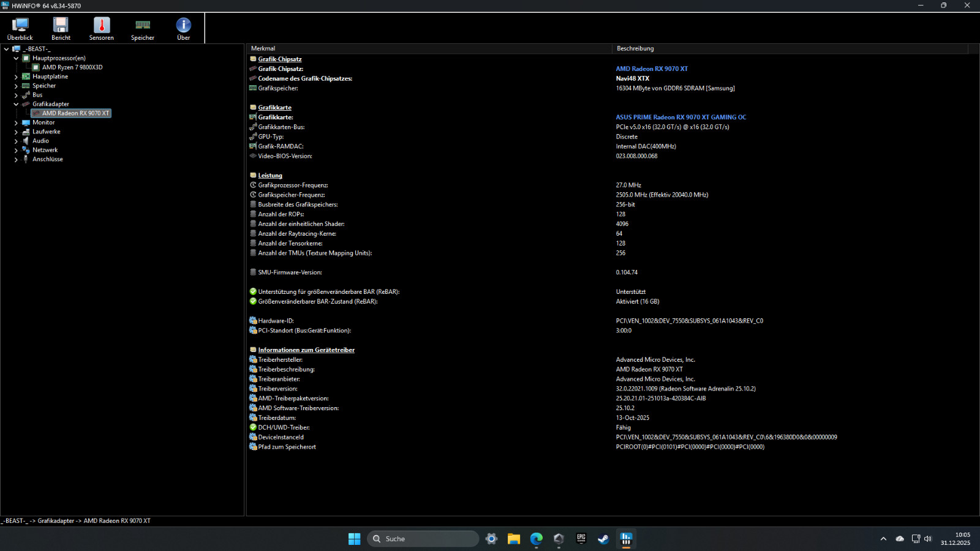The width and height of the screenshot is (980, 551).
Task: Click the Bericht save report icon
Action: coord(61,28)
